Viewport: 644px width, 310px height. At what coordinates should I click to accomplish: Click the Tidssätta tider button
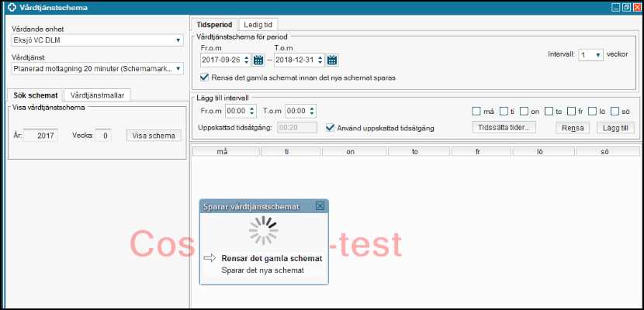[505, 127]
